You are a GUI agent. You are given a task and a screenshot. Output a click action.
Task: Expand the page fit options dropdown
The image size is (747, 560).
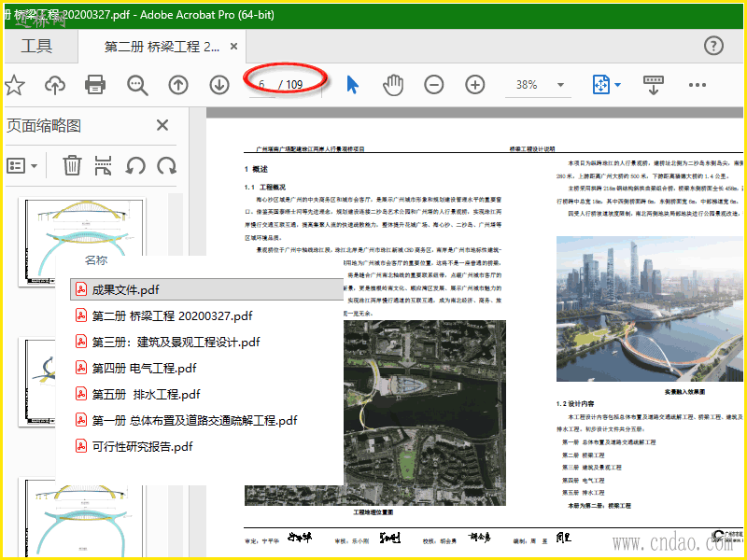[x=617, y=85]
